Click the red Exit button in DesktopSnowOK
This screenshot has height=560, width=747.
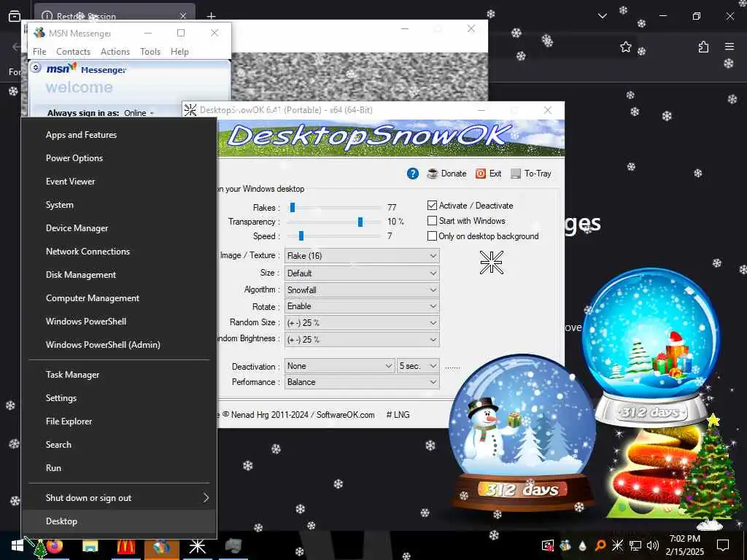[488, 174]
